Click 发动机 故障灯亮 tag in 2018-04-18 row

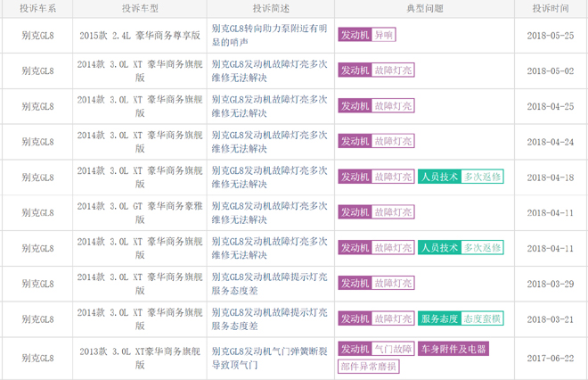click(x=376, y=177)
